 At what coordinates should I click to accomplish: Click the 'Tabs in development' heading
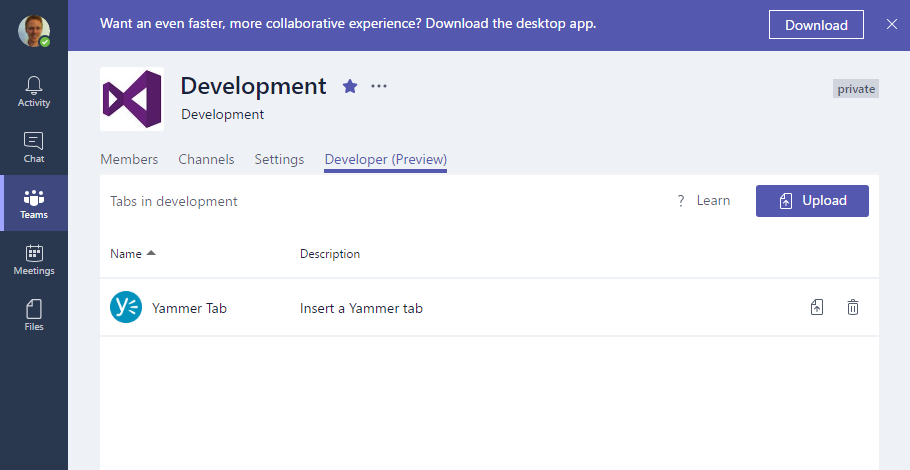[174, 201]
